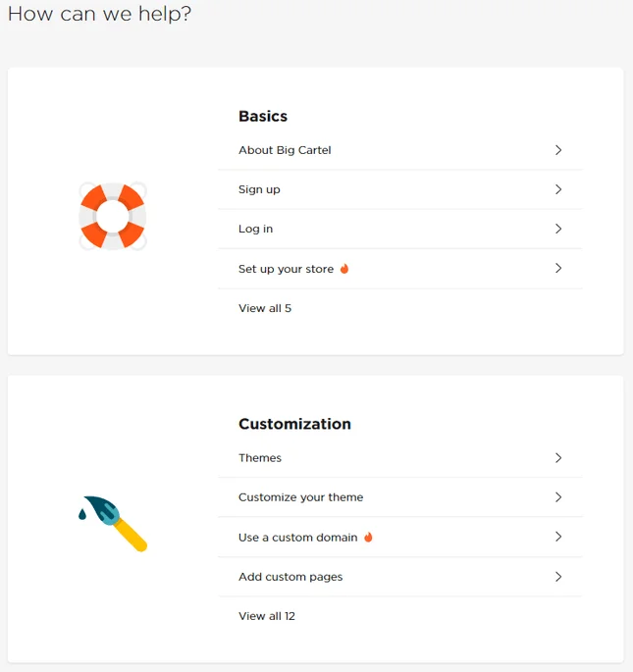
Task: Select the Log in help link
Action: (x=255, y=229)
